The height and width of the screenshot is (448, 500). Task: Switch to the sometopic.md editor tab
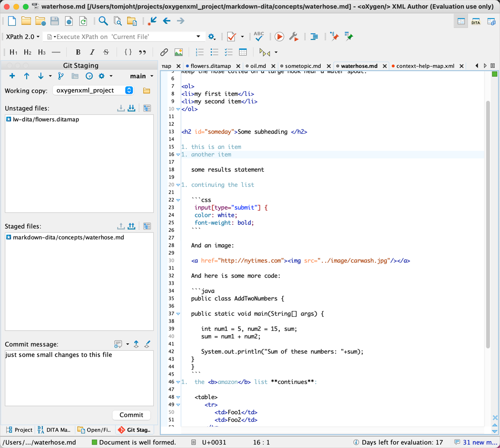303,66
